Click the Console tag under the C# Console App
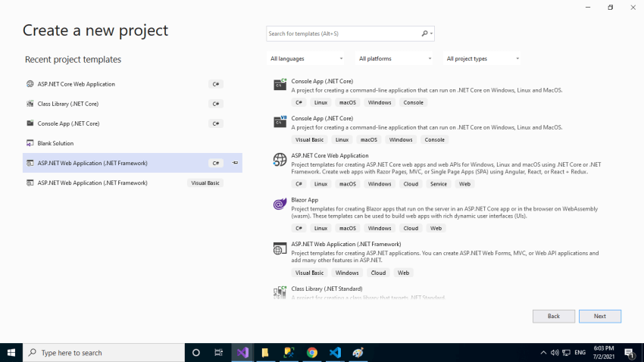644x362 pixels. 413,102
